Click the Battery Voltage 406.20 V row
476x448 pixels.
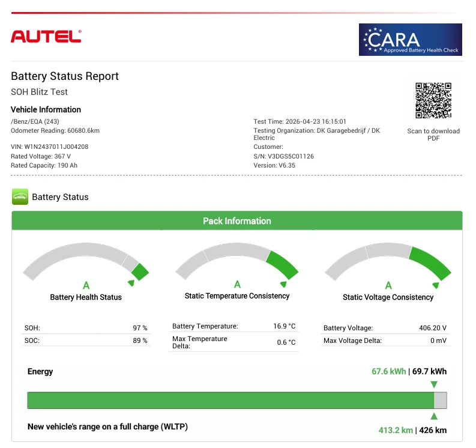385,328
